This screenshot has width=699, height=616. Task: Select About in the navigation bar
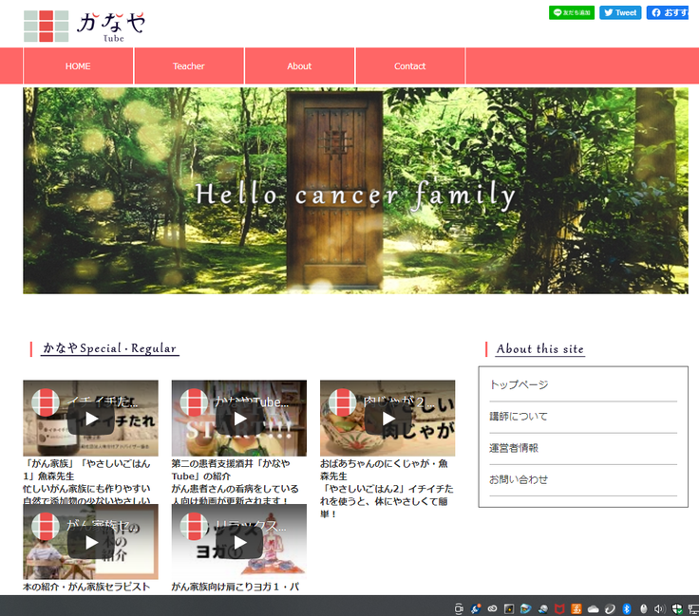299,66
